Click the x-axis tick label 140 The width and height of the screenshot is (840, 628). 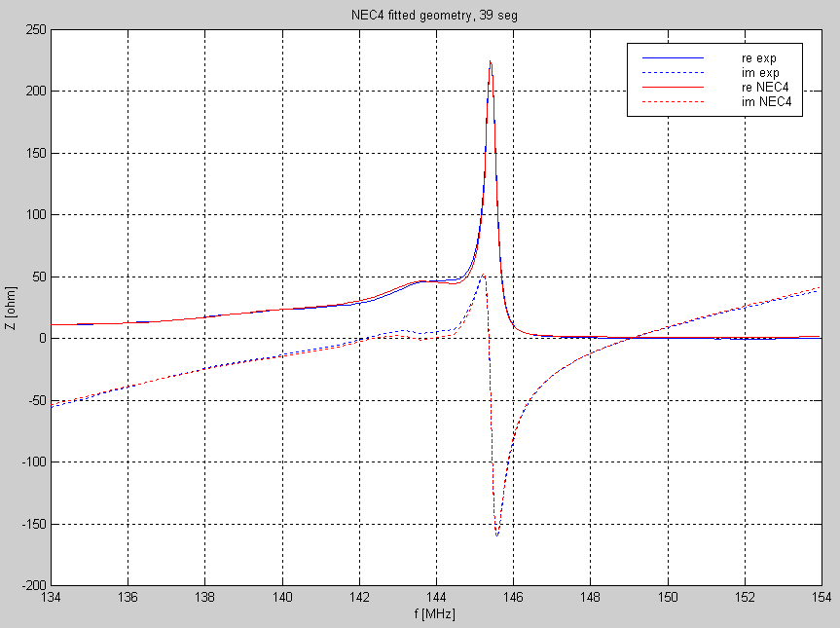click(x=282, y=597)
